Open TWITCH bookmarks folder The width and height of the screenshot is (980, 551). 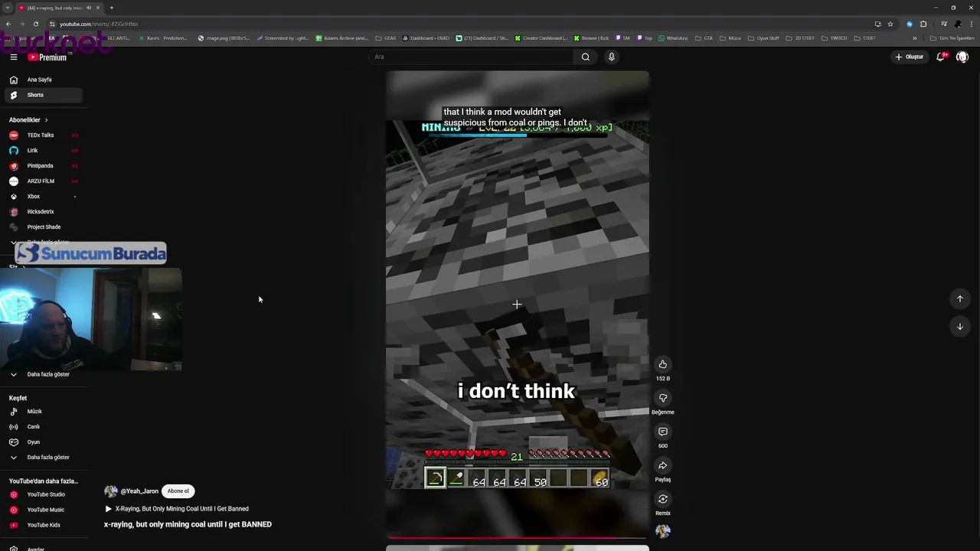click(x=835, y=38)
